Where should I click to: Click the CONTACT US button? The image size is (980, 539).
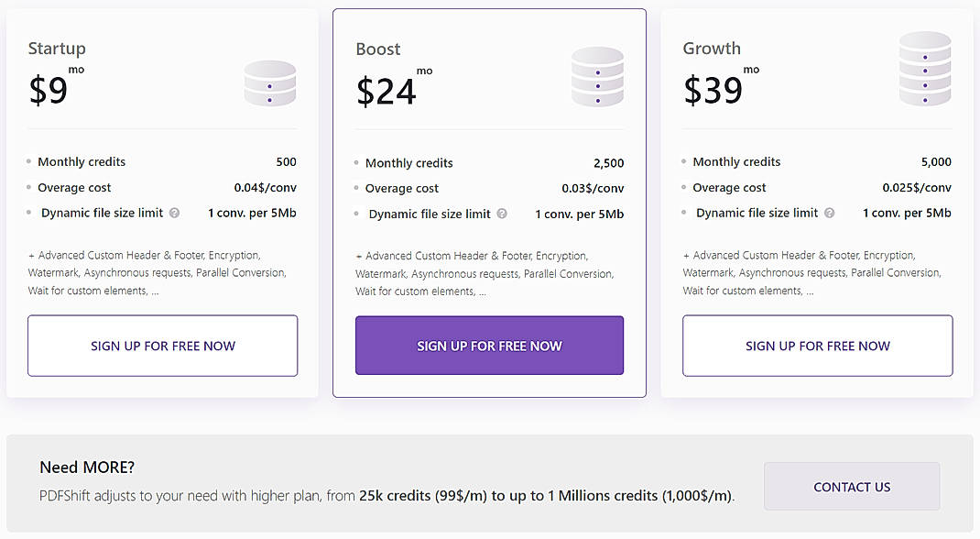pyautogui.click(x=851, y=487)
